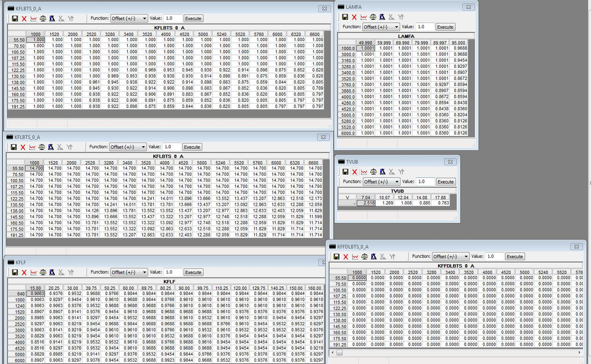Click the balance scales icon in TVUB window
This screenshot has height=364, width=591.
pyautogui.click(x=374, y=172)
